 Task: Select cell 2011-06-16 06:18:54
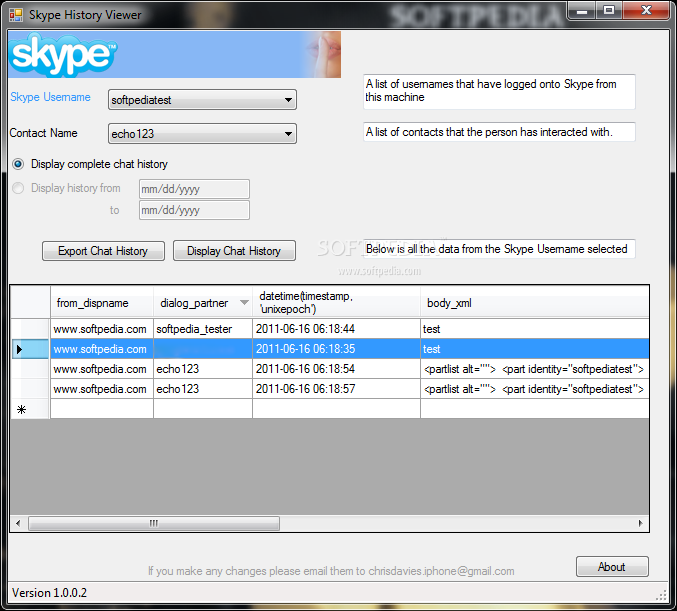pos(336,369)
